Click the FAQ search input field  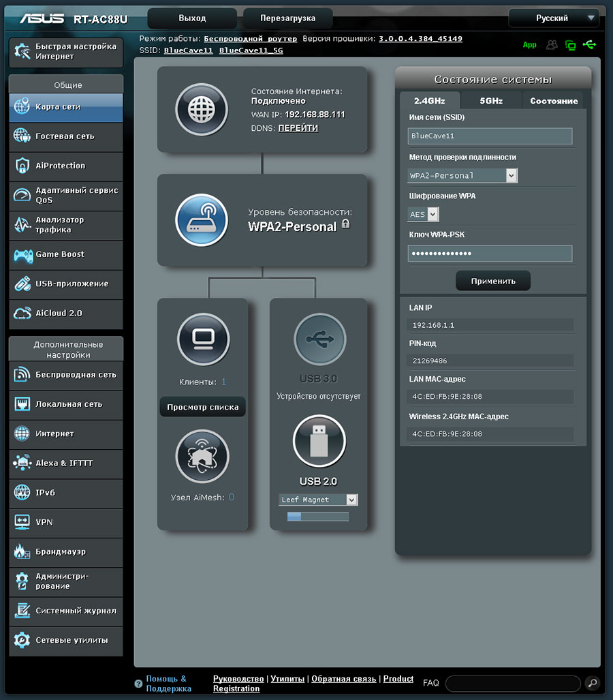click(513, 683)
